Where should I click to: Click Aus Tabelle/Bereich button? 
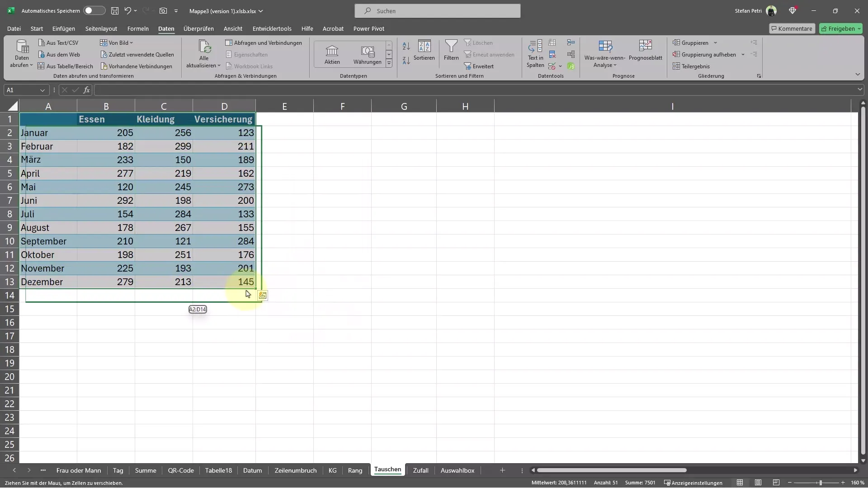pos(65,66)
